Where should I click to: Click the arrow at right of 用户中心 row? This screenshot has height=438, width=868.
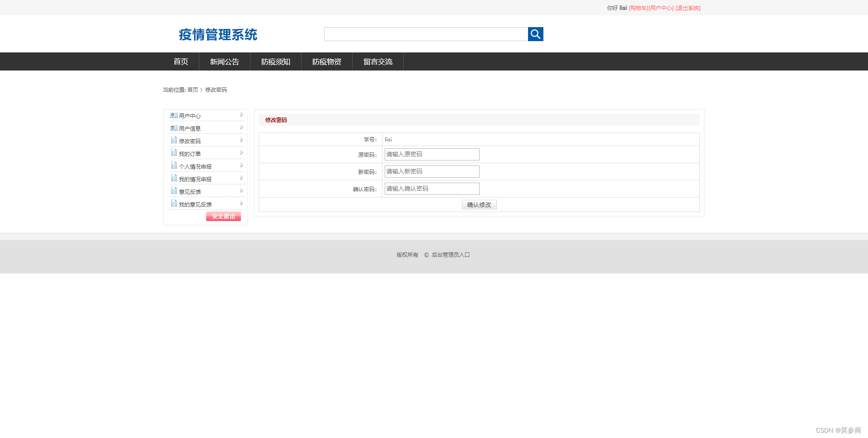[x=241, y=115]
